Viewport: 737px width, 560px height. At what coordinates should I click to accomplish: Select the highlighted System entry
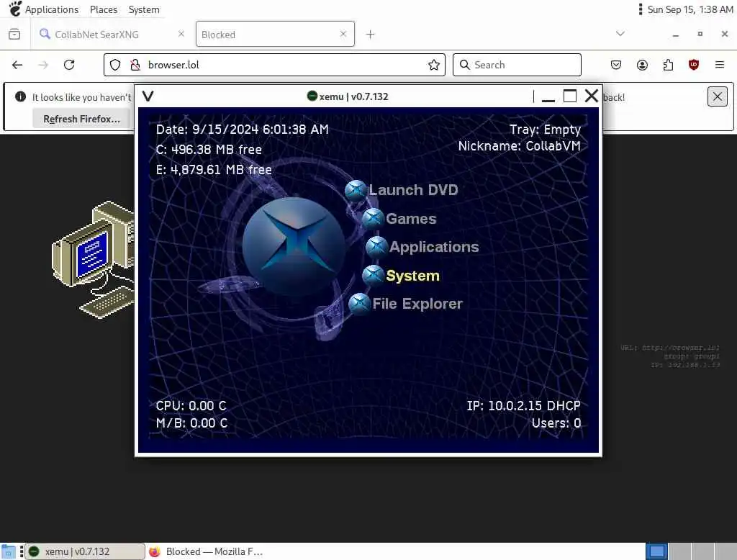click(412, 276)
